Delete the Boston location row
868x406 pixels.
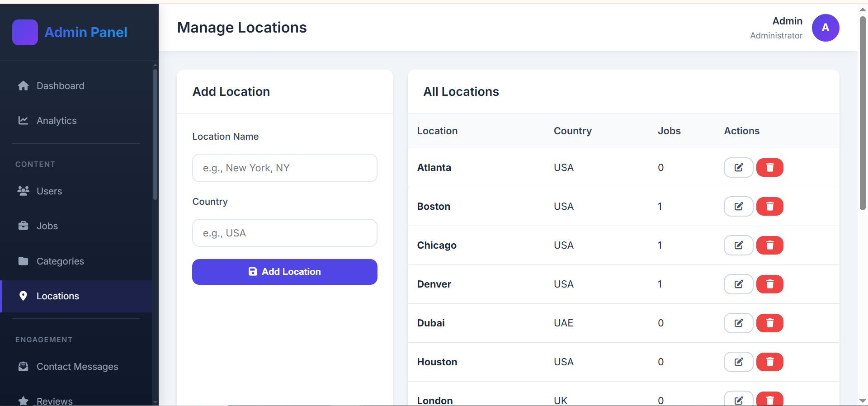point(769,207)
